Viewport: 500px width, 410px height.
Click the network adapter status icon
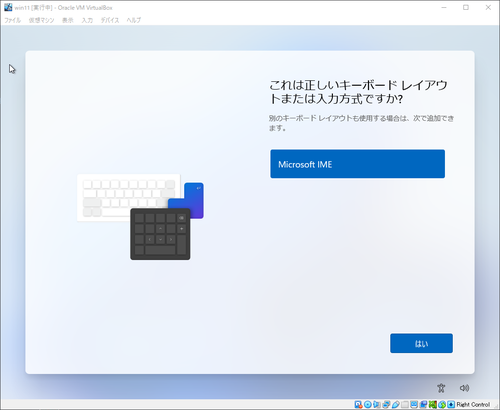pos(386,405)
